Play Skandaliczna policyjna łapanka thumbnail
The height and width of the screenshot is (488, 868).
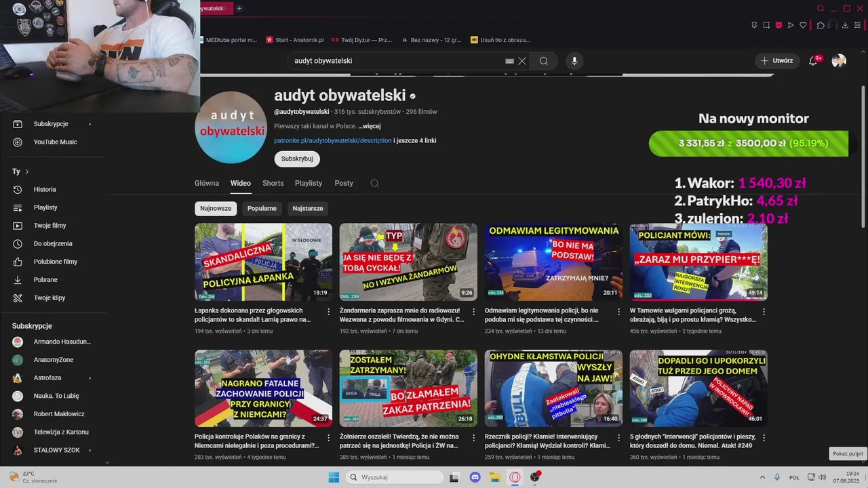pyautogui.click(x=263, y=262)
